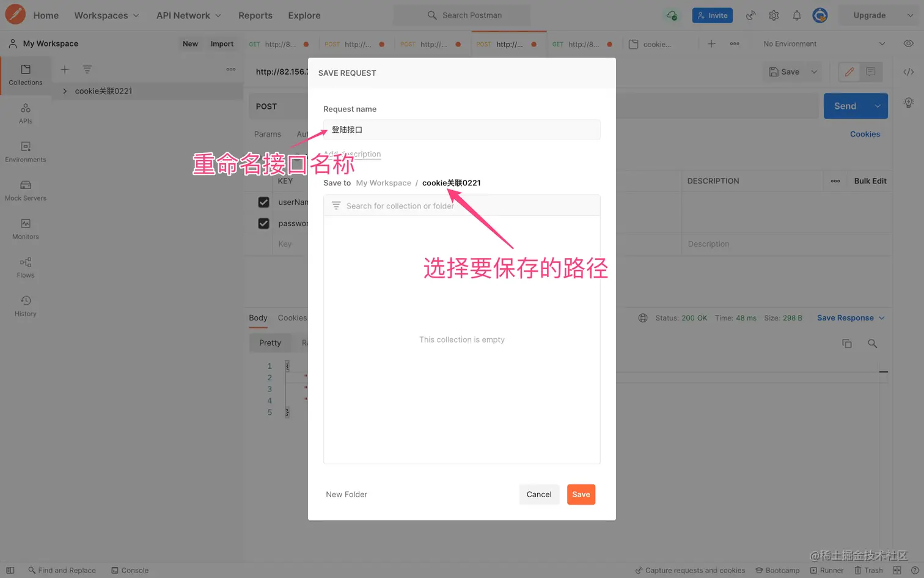The image size is (924, 578).
Task: Open Explore in top navigation
Action: [304, 15]
